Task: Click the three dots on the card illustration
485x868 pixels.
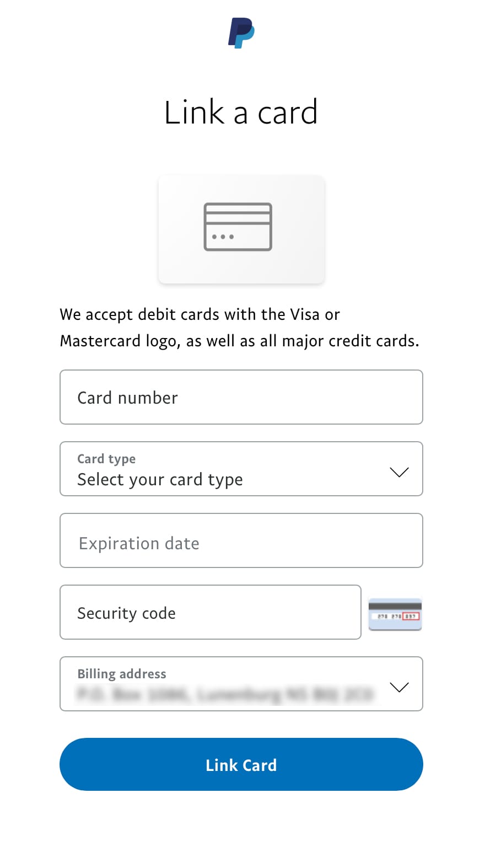Action: tap(223, 237)
